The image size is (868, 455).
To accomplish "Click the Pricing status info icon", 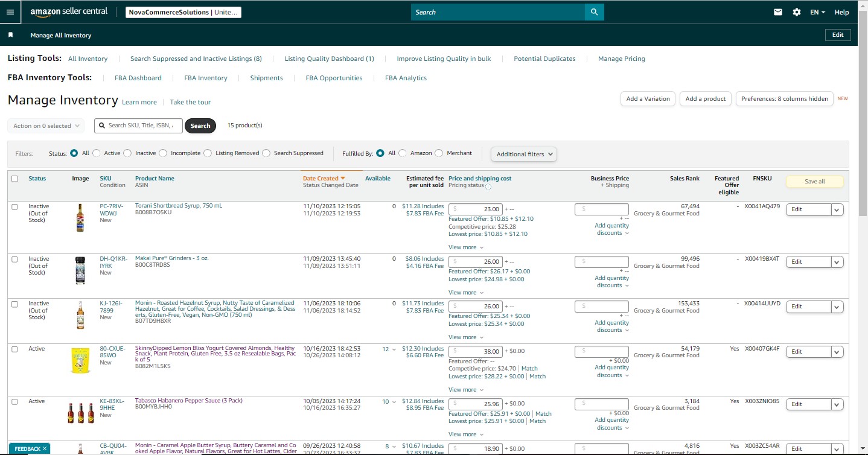I will point(488,186).
